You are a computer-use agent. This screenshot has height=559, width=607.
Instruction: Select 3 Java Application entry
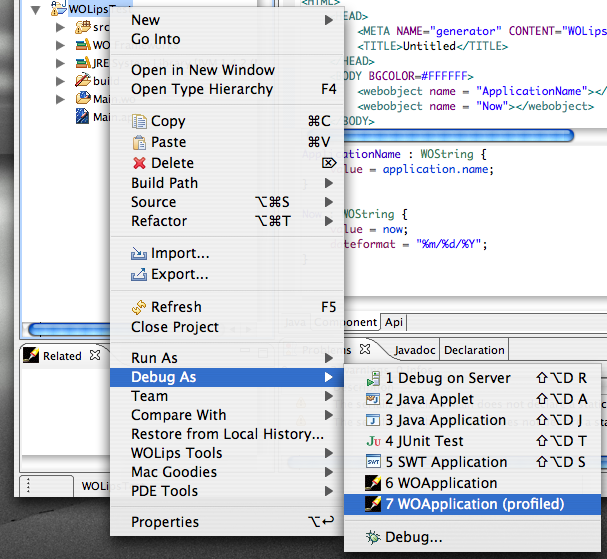point(472,420)
